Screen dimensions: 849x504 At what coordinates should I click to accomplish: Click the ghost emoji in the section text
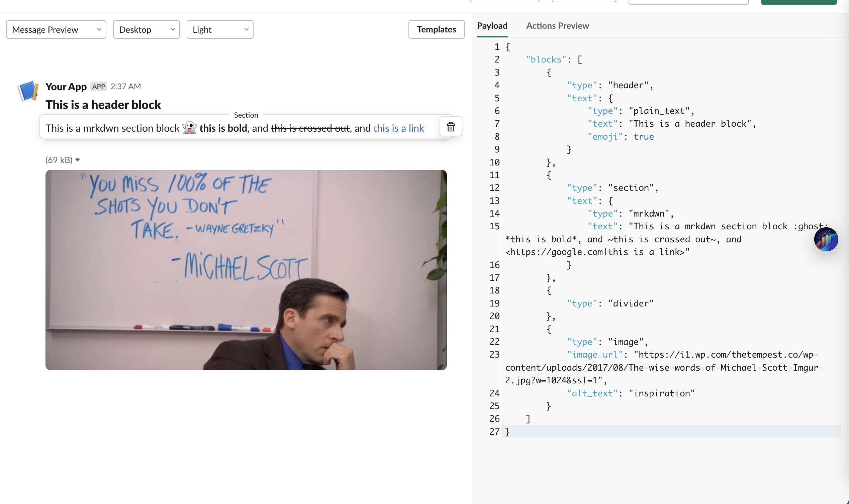[189, 128]
